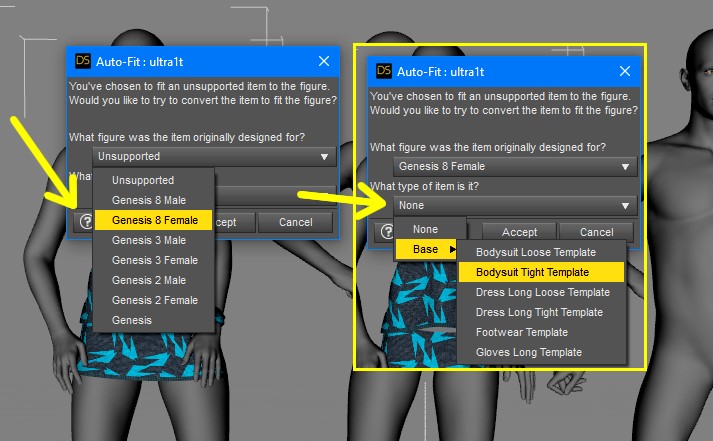Open the Genesis 8 Female figure dropdown
This screenshot has height=441, width=713.
[x=515, y=166]
